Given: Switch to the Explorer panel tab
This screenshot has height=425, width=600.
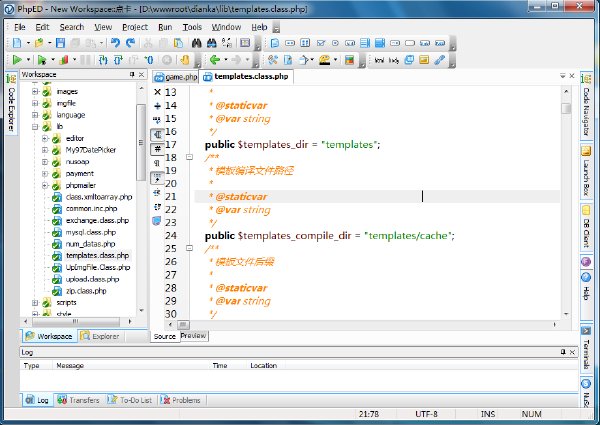Looking at the screenshot, I should (x=101, y=336).
